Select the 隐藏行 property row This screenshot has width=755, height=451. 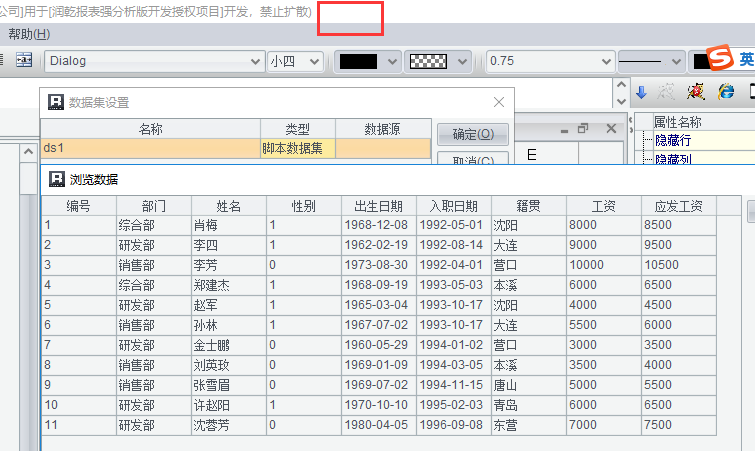[x=704, y=141]
